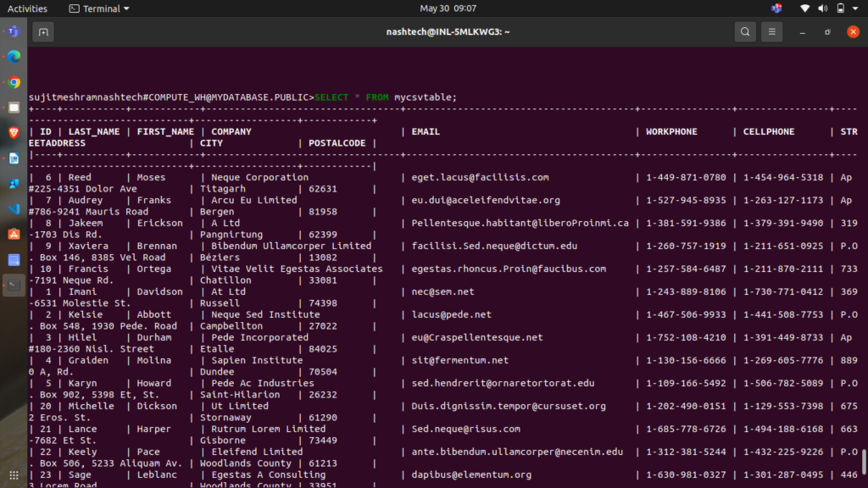Click the Wi-Fi indicator in the top bar
The height and width of the screenshot is (488, 868).
click(x=804, y=8)
